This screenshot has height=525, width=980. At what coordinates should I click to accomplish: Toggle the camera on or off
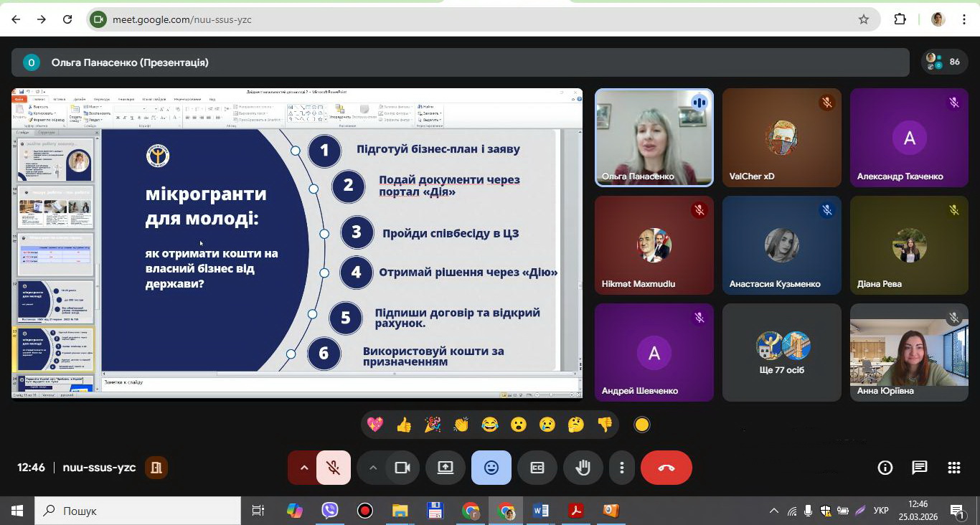coord(402,468)
